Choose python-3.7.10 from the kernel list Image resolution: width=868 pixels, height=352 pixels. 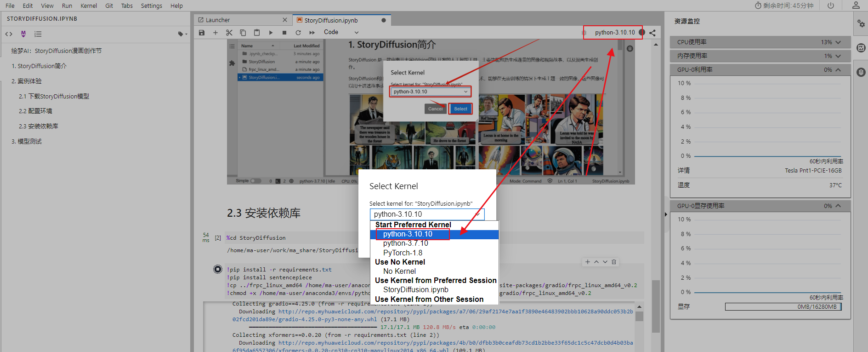[434, 243]
